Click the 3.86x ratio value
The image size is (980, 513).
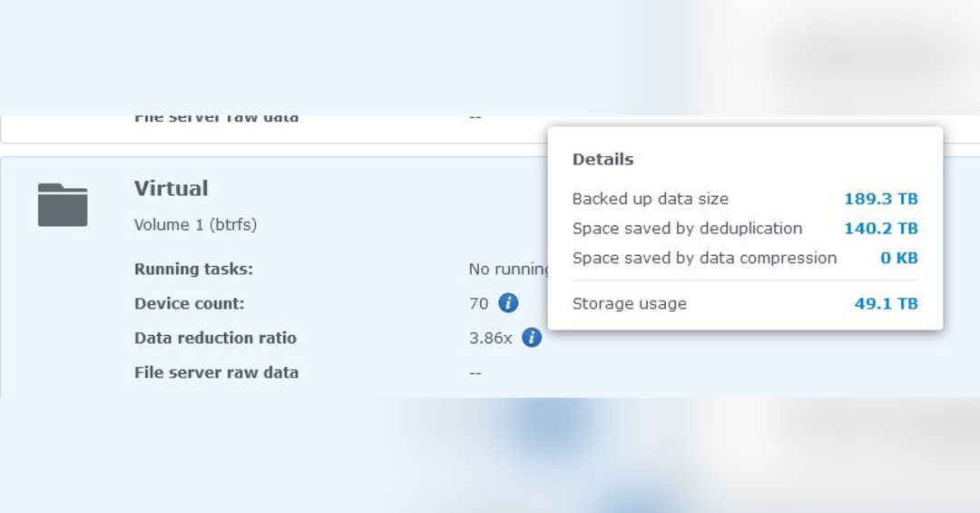[x=491, y=339]
